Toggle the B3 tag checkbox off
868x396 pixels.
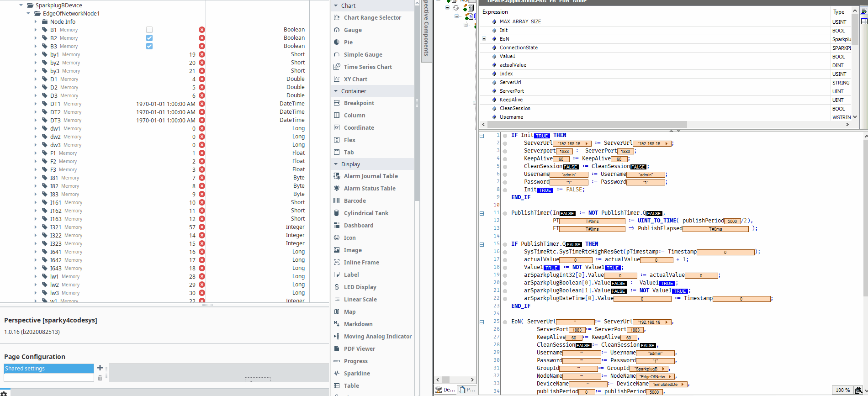coord(149,46)
